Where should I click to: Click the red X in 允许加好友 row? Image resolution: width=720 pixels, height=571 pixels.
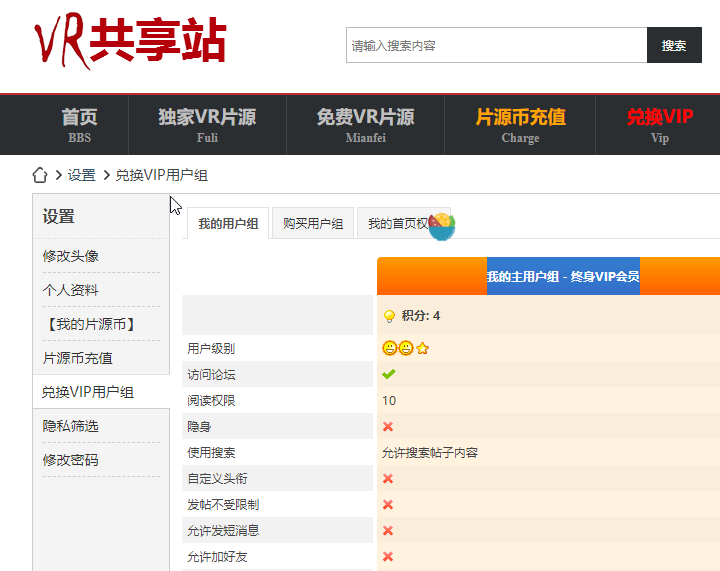[388, 557]
